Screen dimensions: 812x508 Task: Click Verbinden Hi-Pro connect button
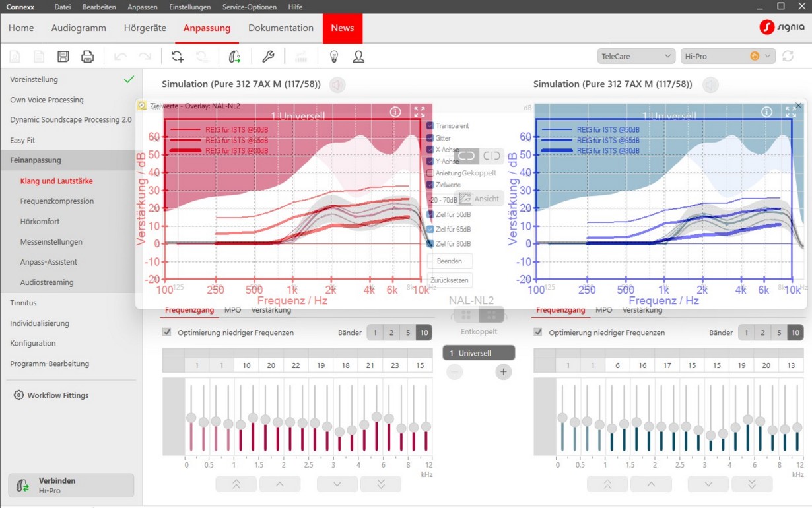pyautogui.click(x=71, y=486)
